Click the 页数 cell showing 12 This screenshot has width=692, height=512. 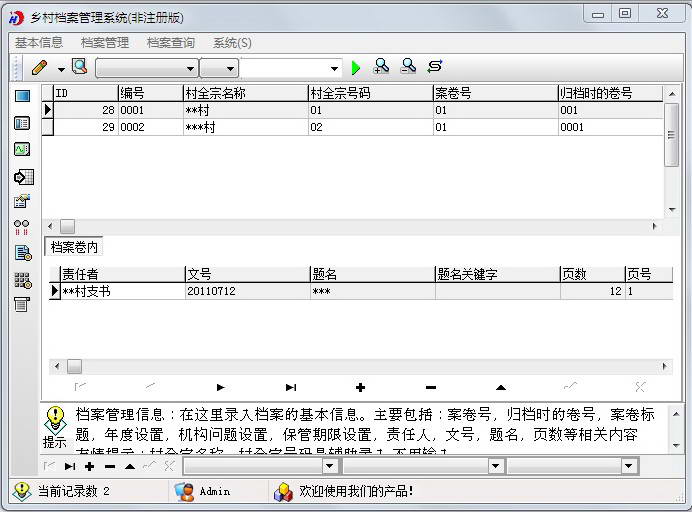click(592, 291)
